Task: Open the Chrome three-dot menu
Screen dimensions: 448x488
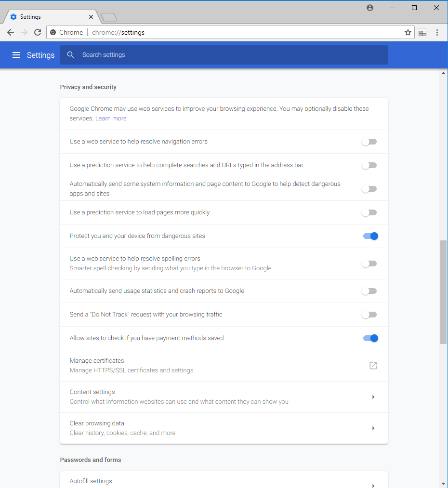Action: 437,32
